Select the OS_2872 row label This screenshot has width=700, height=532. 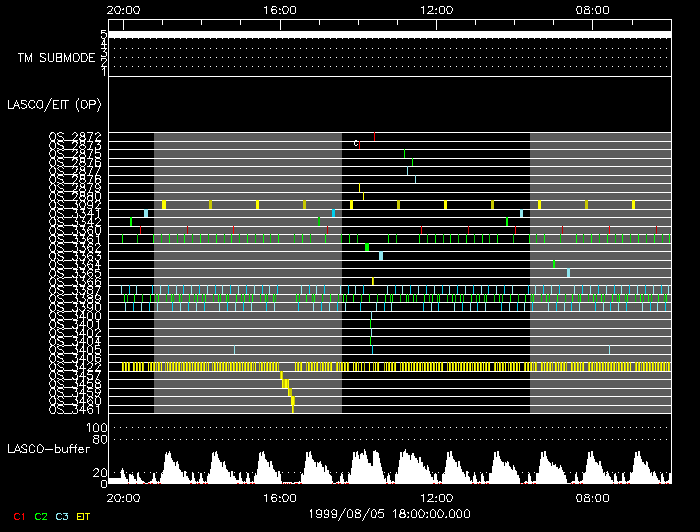[75, 135]
